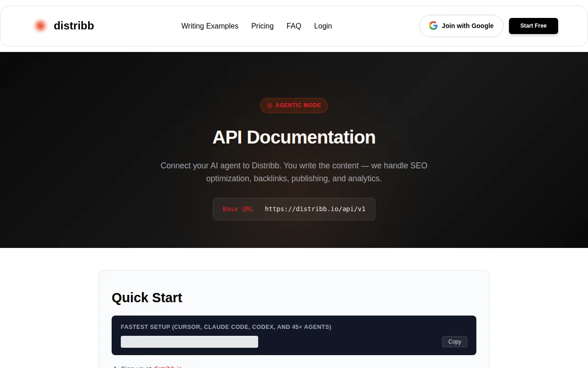Click the Fastest Setup label text

(x=226, y=327)
